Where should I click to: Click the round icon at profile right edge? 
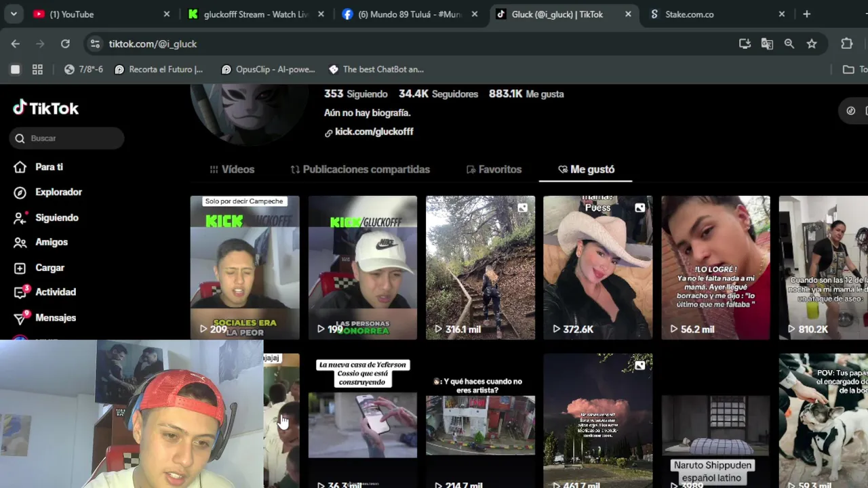click(851, 110)
